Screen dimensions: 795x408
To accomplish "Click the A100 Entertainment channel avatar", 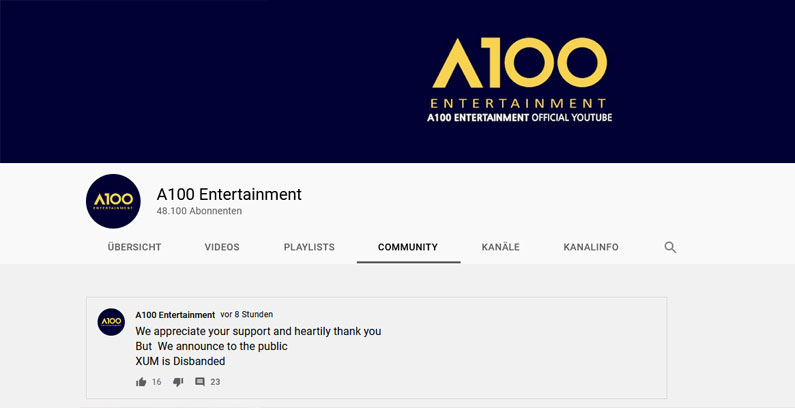I will coord(113,201).
